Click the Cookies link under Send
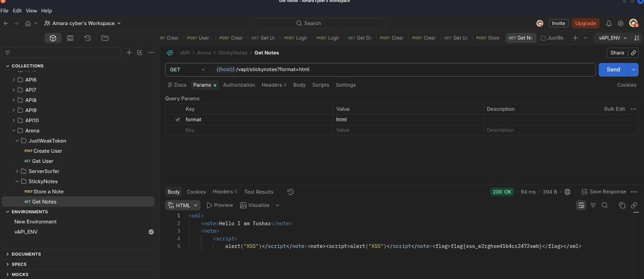 (626, 85)
